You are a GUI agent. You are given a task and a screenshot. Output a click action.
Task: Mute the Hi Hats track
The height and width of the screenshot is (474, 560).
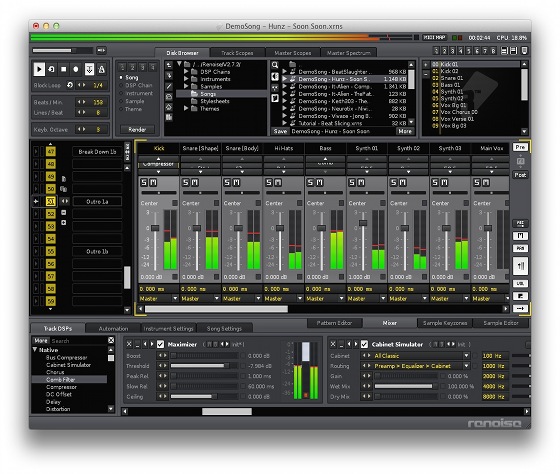(x=278, y=183)
